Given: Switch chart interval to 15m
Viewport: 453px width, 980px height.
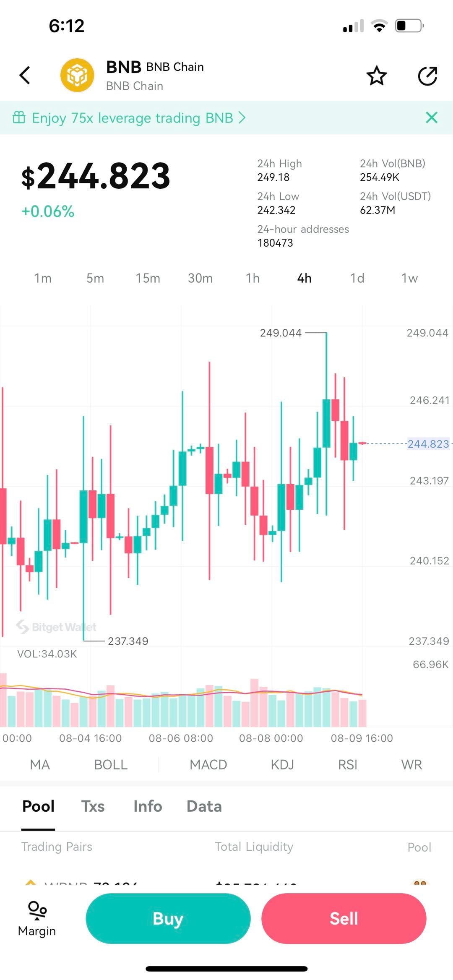Looking at the screenshot, I should pyautogui.click(x=148, y=278).
